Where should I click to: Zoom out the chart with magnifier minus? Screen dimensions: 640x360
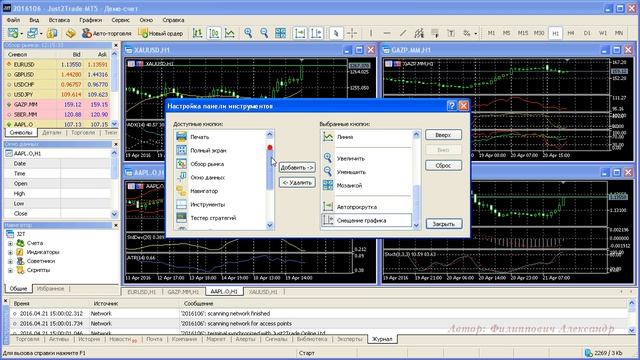click(264, 33)
